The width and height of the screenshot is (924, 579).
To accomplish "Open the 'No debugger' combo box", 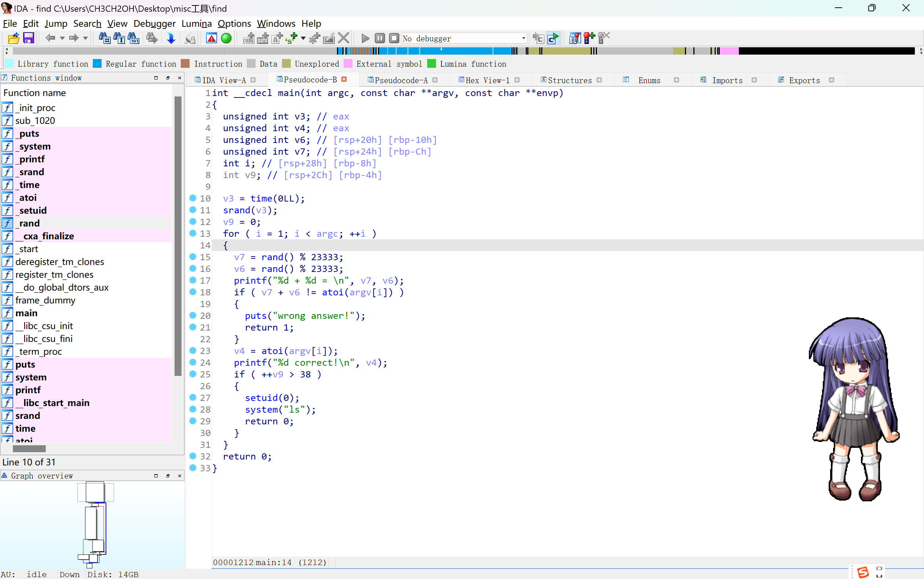I will coord(464,38).
